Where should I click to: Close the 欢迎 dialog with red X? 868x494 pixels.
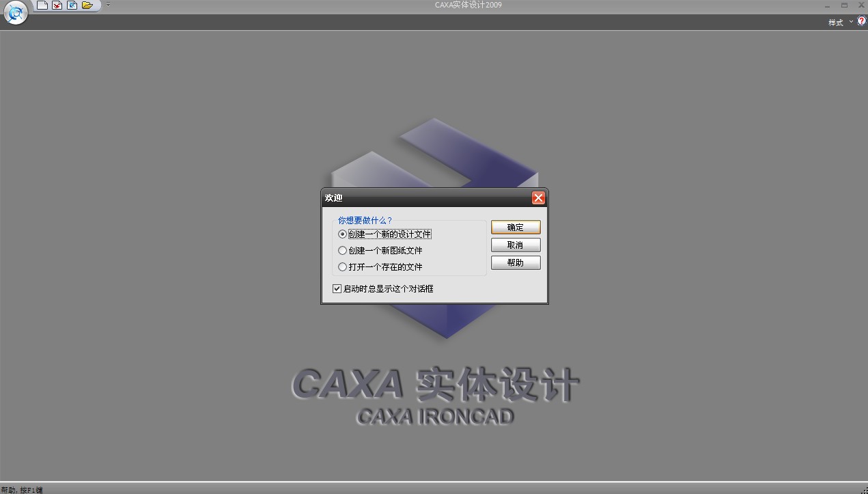click(x=538, y=198)
